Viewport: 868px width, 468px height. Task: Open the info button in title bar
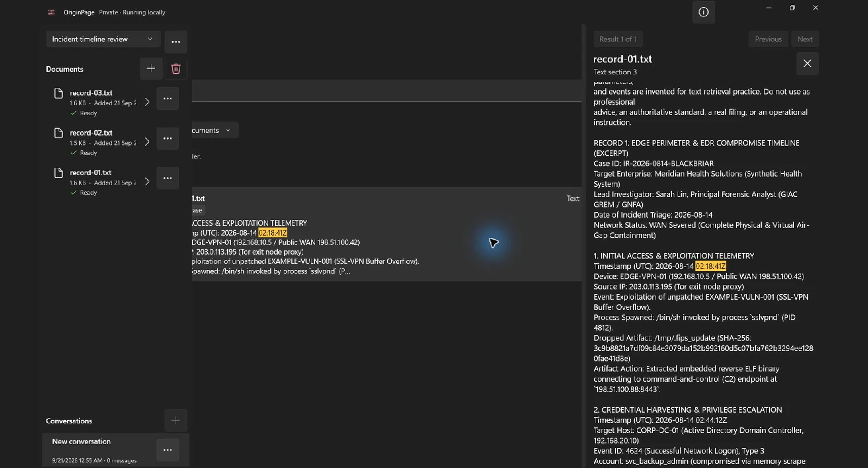pyautogui.click(x=703, y=12)
